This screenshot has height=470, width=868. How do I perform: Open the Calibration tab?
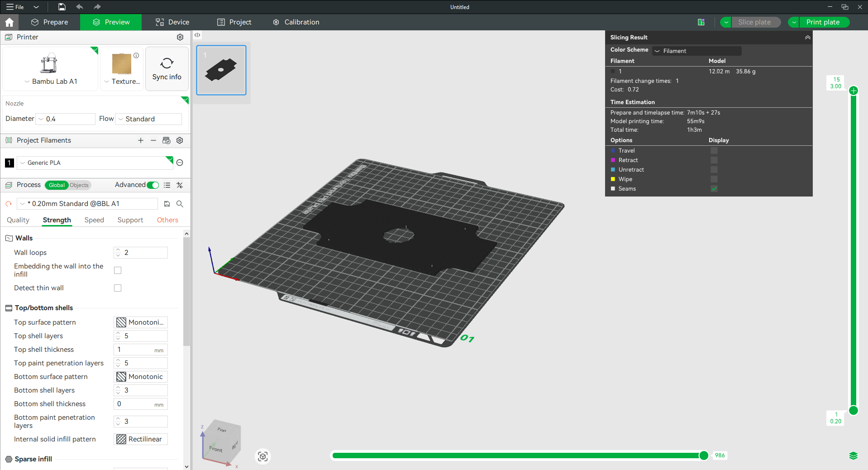click(x=296, y=22)
